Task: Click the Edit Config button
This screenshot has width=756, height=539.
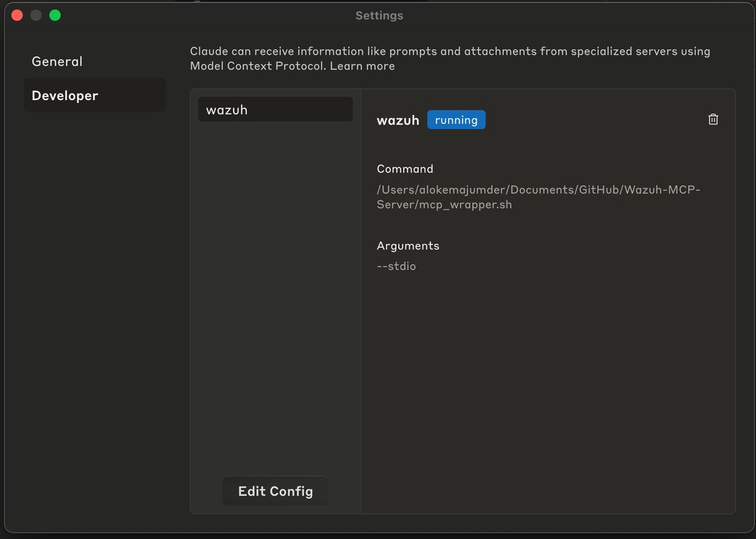Action: click(275, 491)
